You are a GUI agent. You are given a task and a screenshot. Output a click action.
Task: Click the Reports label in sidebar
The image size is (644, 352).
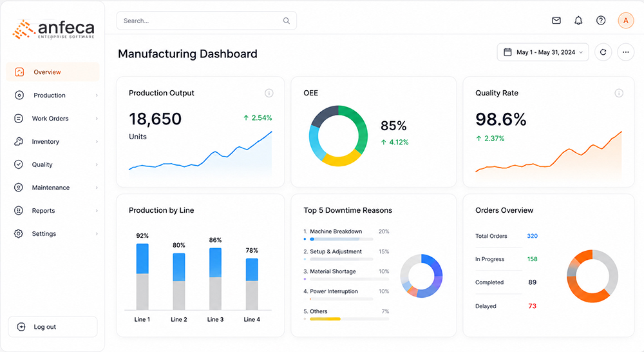[x=43, y=211]
